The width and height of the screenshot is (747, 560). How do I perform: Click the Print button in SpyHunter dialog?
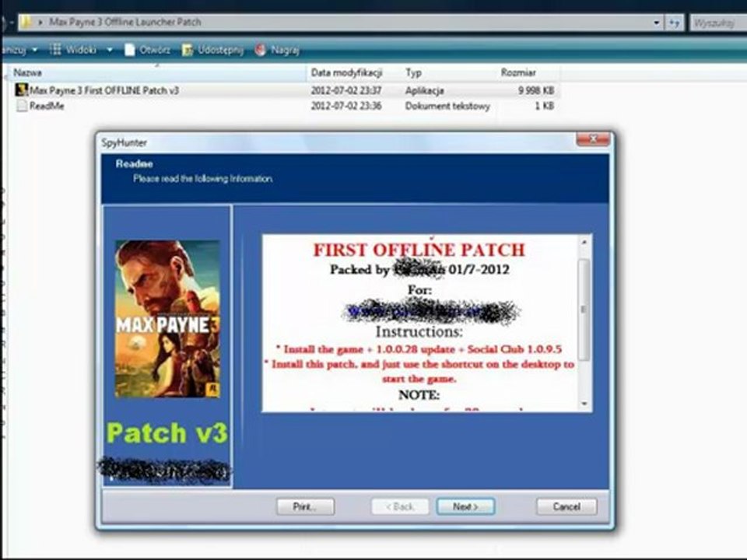pyautogui.click(x=305, y=506)
